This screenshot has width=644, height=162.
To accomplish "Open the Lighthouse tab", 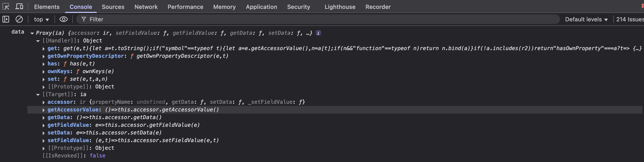I will point(340,7).
